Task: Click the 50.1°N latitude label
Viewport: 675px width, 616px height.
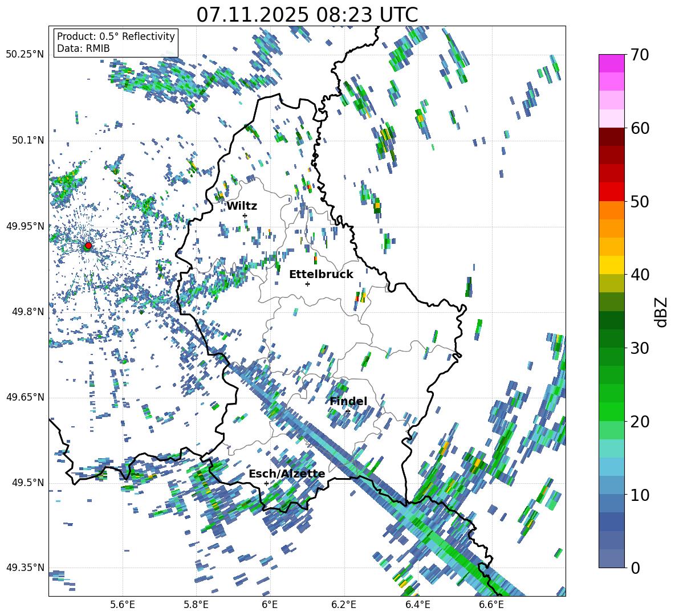Action: tap(27, 141)
